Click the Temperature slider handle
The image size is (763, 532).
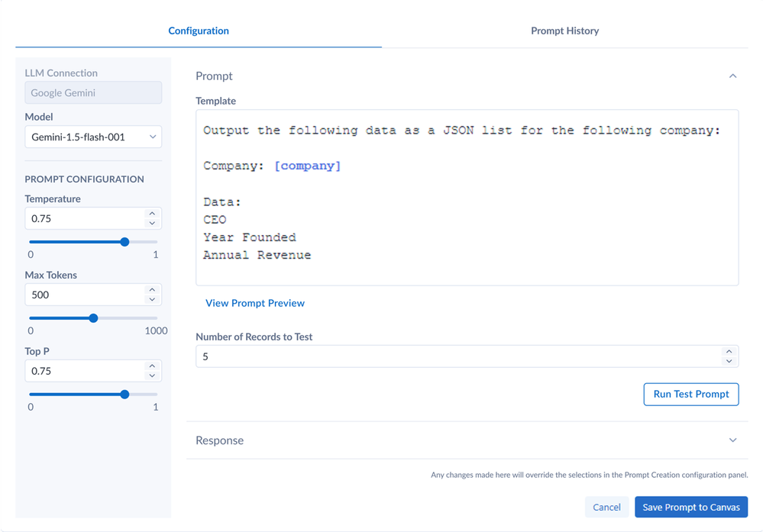124,242
